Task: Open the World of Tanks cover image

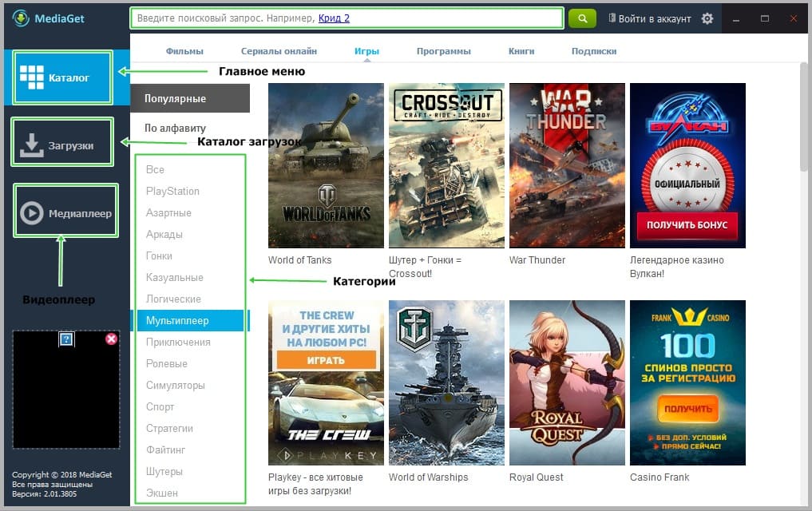Action: 327,165
